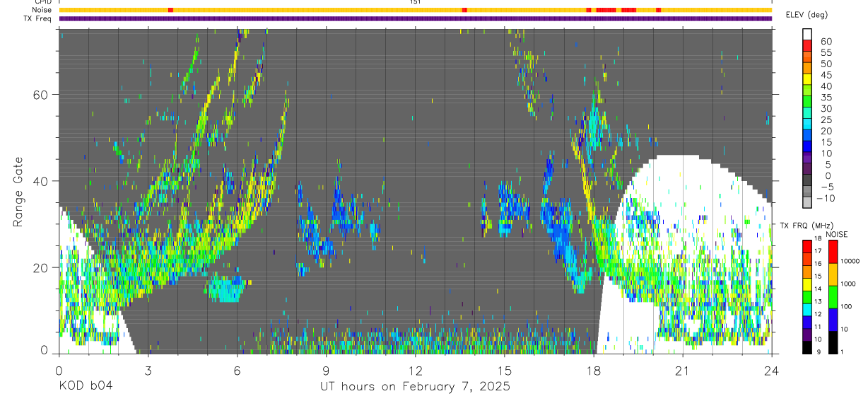Click the x-axis tick label '3'

pyautogui.click(x=148, y=371)
